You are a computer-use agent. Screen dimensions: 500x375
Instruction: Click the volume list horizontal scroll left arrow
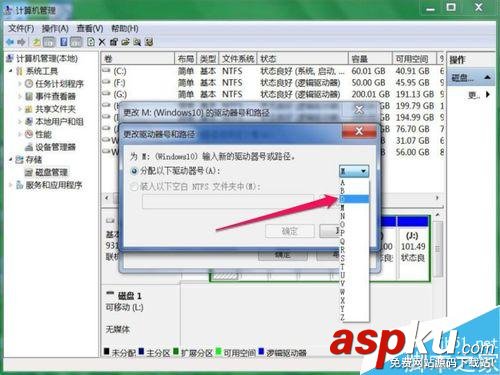click(x=107, y=198)
